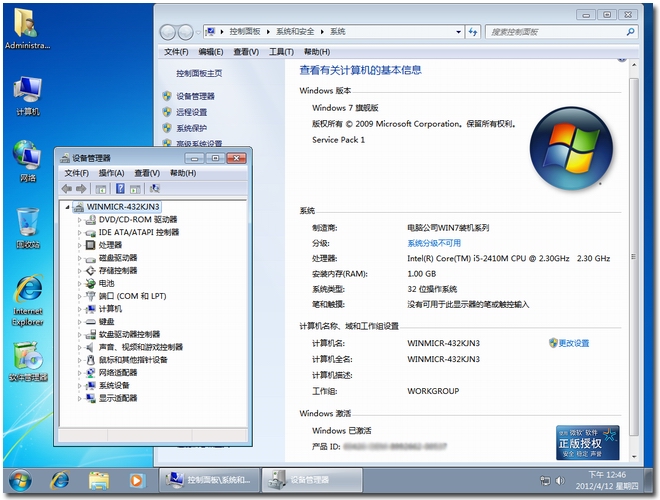Open 操作(A) menu in Device Manager
This screenshot has height=500, width=660.
click(x=111, y=173)
